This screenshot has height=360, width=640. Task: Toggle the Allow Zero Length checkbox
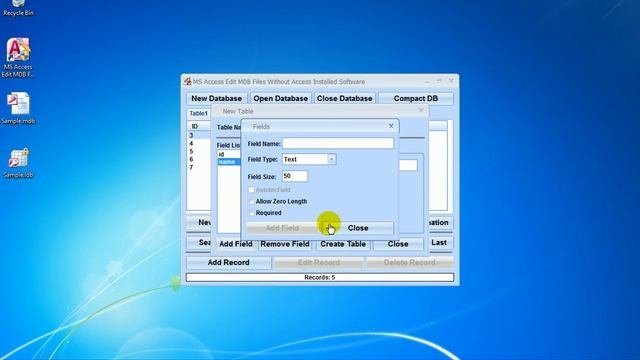[x=251, y=201]
